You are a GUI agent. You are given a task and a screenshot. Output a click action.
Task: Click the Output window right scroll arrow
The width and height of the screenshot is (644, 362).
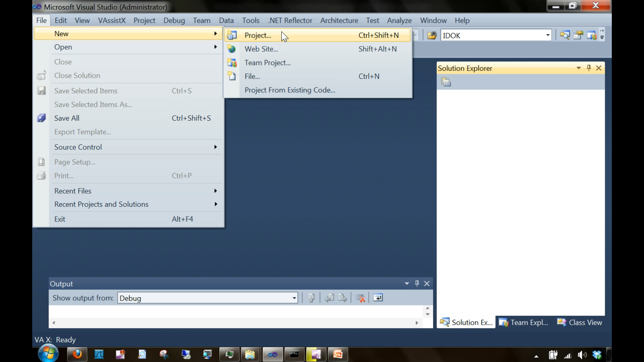[x=417, y=323]
